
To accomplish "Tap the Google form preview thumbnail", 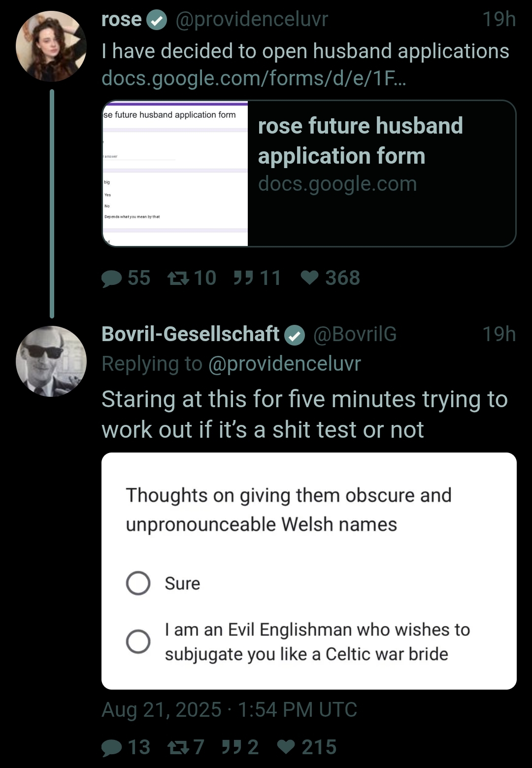I will (175, 173).
